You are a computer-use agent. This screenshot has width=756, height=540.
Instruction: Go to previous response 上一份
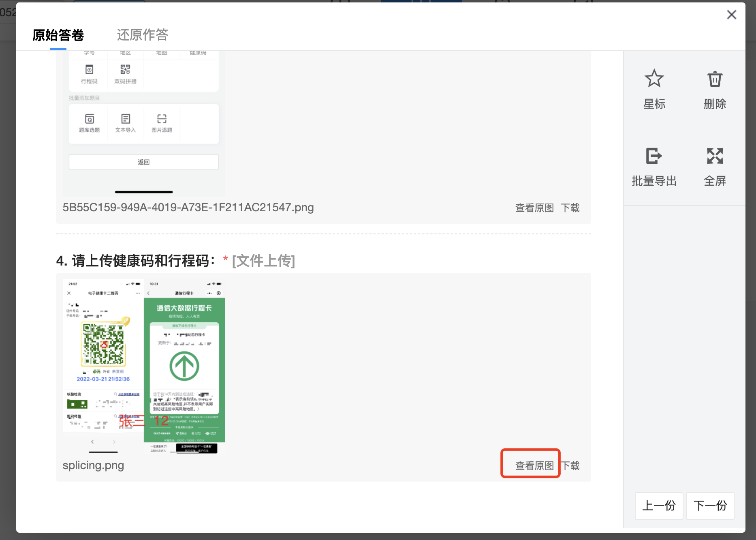pyautogui.click(x=659, y=506)
